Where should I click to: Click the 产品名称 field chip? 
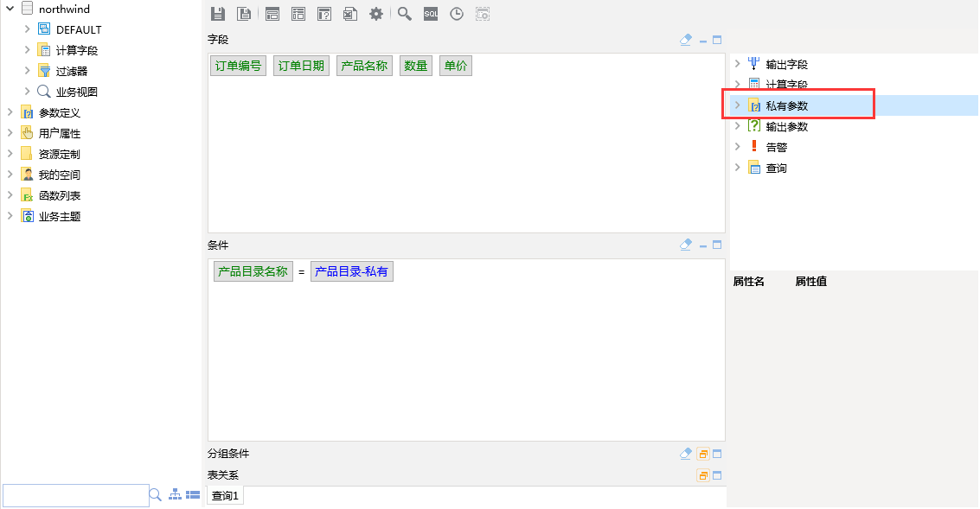[x=364, y=66]
